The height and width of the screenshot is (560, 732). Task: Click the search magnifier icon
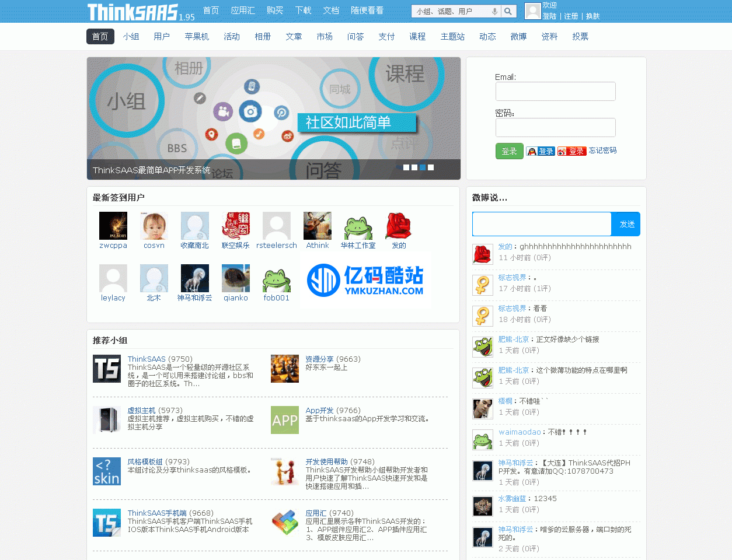click(508, 11)
